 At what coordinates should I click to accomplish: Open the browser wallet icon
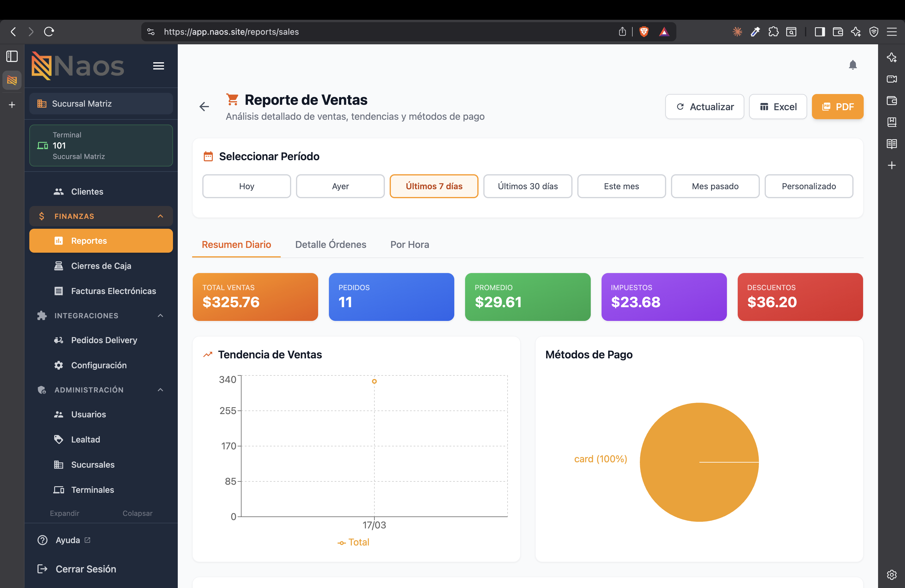click(837, 31)
